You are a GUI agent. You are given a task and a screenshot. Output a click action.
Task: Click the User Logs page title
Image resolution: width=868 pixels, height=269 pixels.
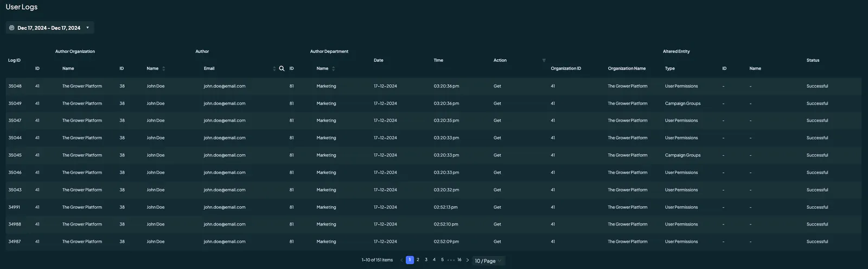coord(22,7)
